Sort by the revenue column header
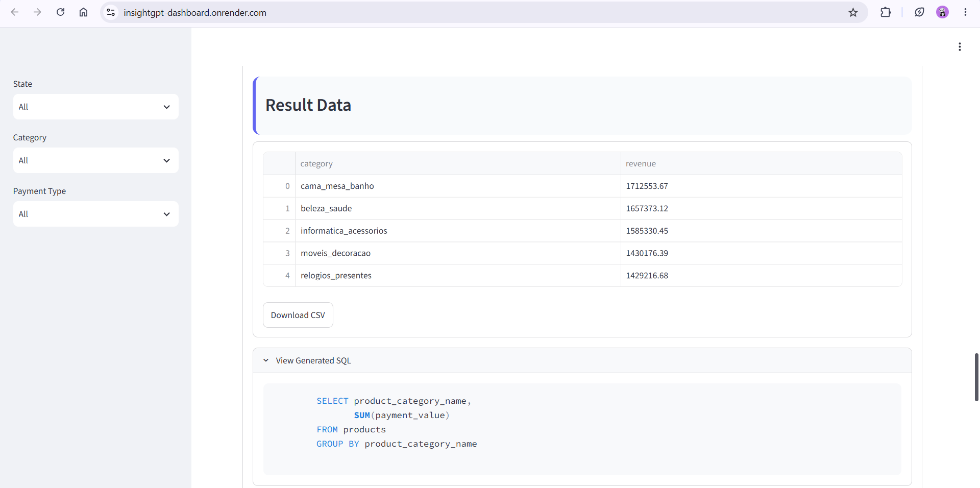 tap(761, 164)
